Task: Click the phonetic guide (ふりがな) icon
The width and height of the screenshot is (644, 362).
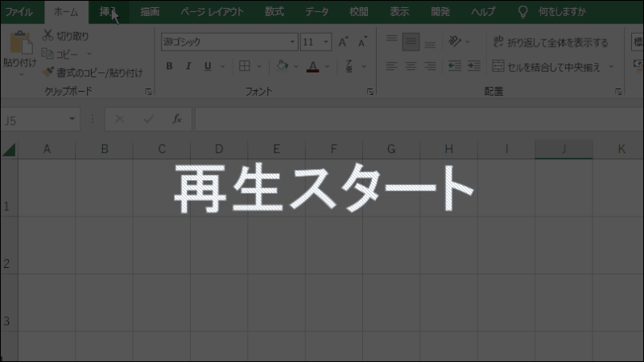Action: (x=349, y=66)
